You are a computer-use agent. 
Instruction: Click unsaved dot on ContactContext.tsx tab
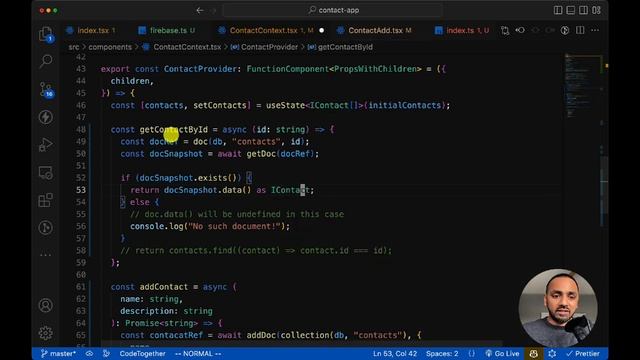(322, 31)
